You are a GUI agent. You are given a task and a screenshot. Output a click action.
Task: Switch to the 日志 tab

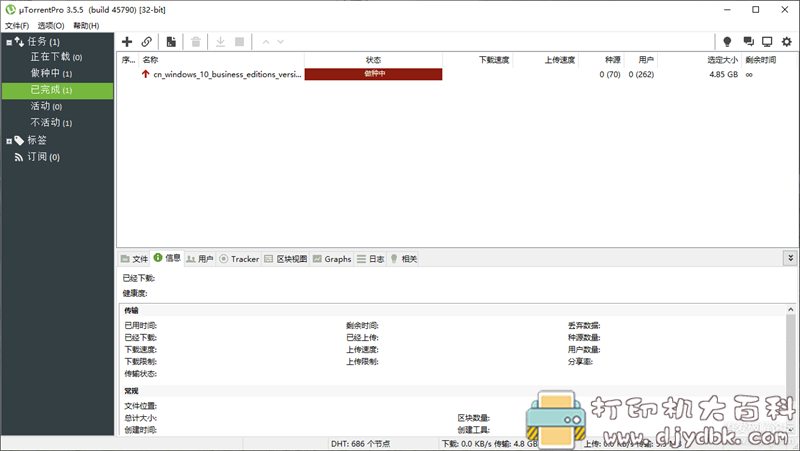tap(370, 259)
